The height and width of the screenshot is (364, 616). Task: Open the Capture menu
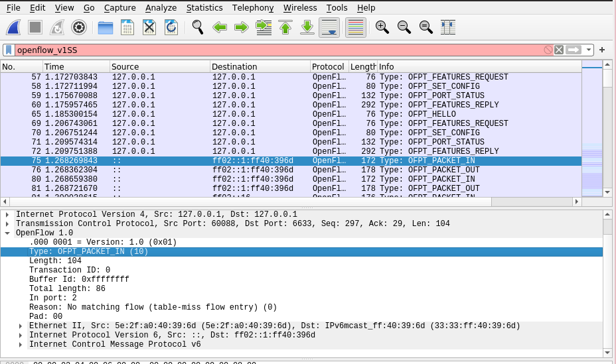coord(120,8)
